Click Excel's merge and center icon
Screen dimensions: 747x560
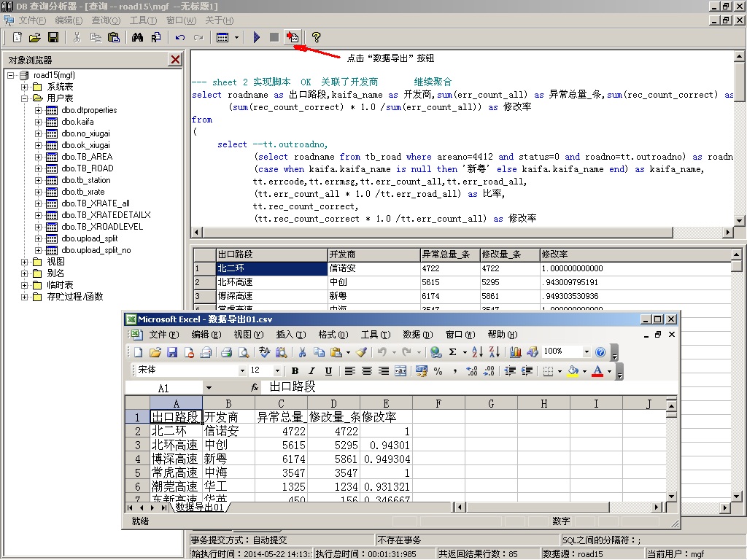pyautogui.click(x=400, y=371)
